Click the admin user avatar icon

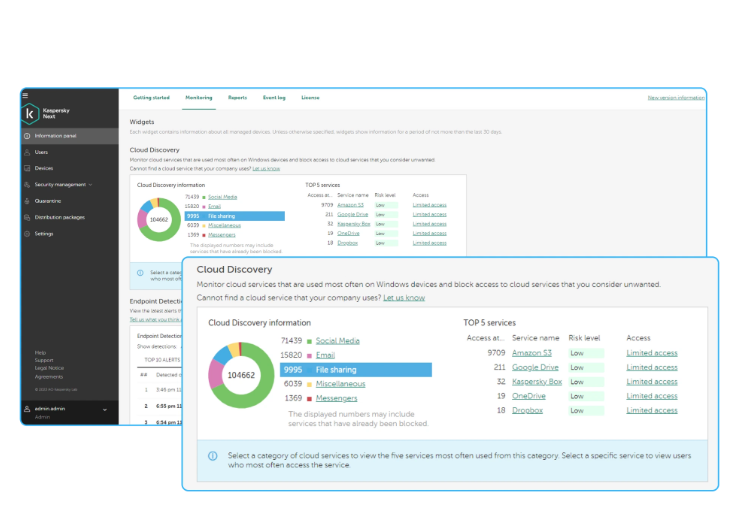26,410
